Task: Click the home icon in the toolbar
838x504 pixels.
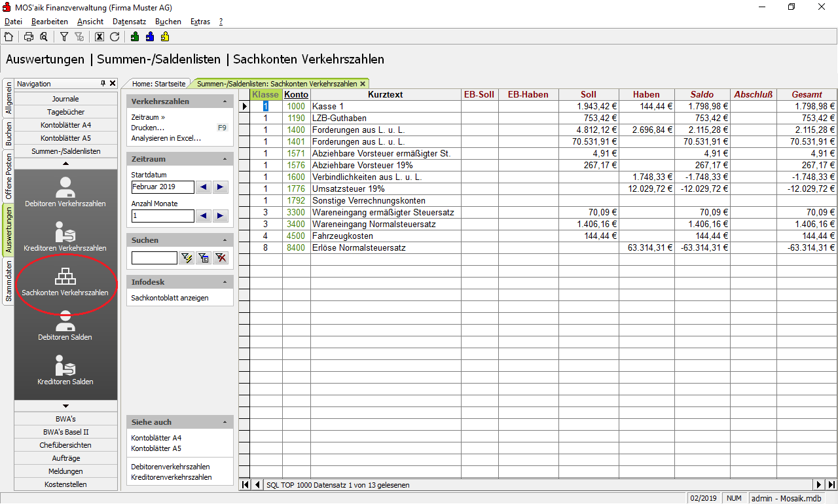Action: pos(9,37)
